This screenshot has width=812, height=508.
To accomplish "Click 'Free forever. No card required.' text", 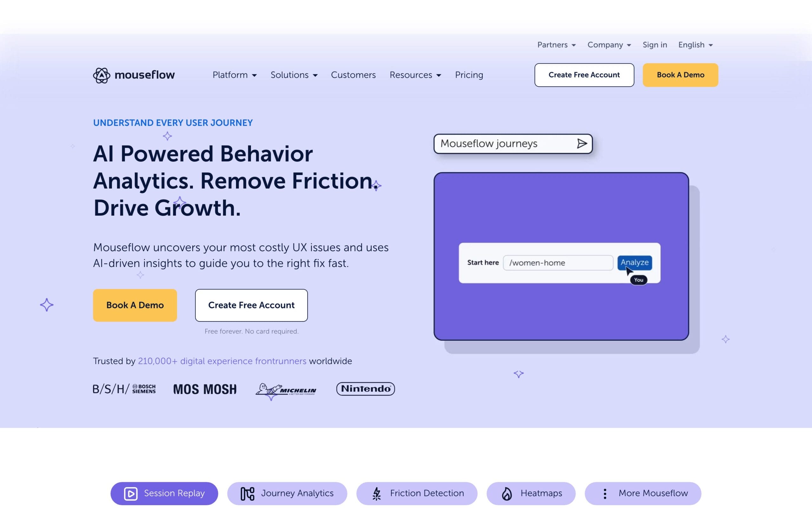I will [251, 331].
